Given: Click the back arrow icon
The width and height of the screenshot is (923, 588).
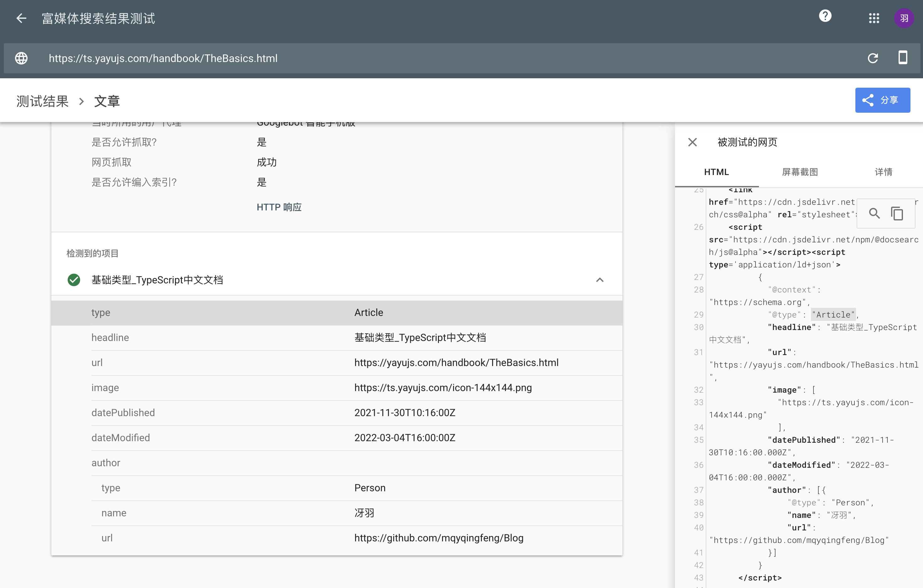Looking at the screenshot, I should tap(22, 18).
